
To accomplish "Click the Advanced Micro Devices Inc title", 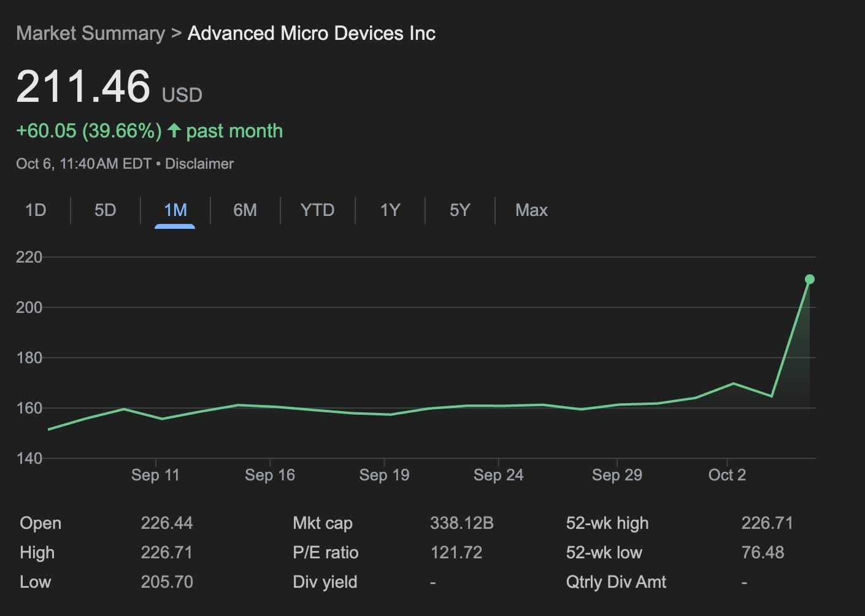I will pyautogui.click(x=312, y=33).
